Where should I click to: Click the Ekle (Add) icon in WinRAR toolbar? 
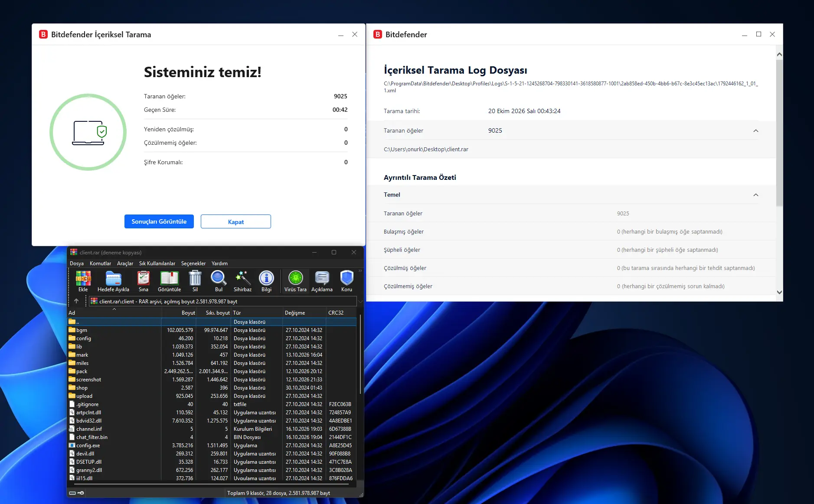click(83, 281)
